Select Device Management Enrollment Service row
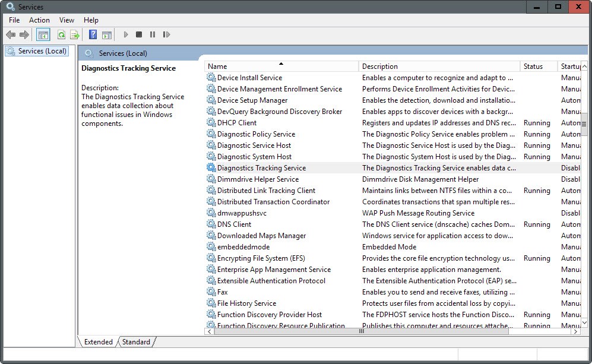 tap(392, 89)
